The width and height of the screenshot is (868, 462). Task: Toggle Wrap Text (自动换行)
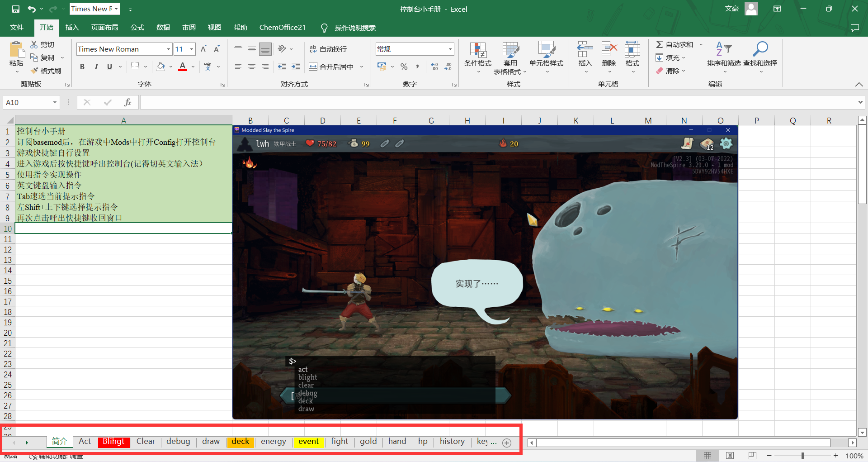click(x=328, y=49)
